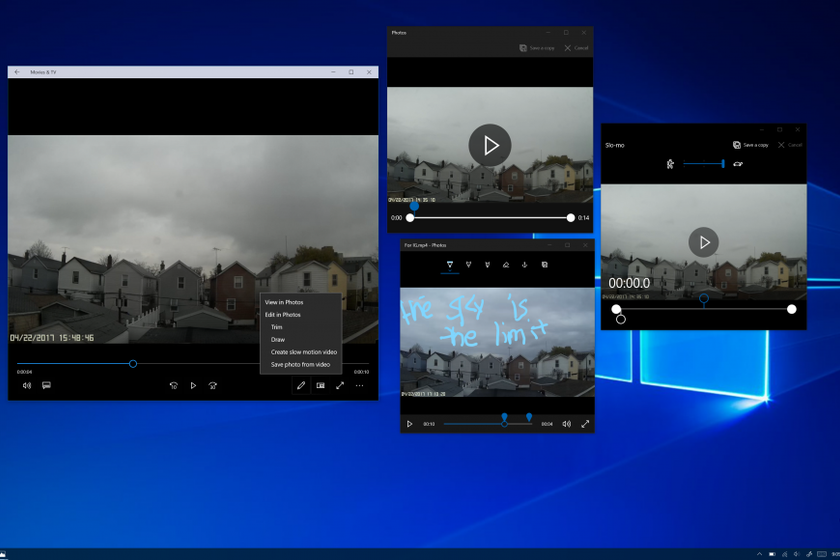Viewport: 840px width, 560px height.
Task: Choose Edit in Photos from context menu
Action: [x=283, y=315]
